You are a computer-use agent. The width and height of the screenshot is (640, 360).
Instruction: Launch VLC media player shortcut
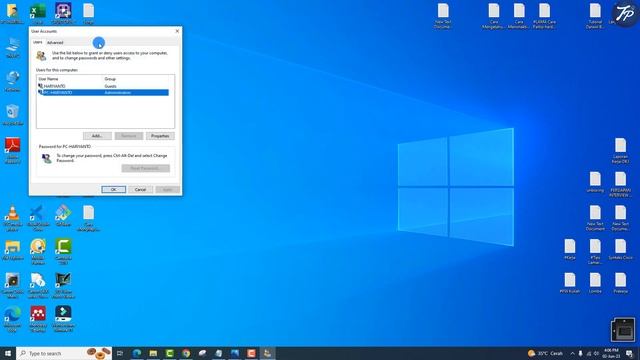[x=13, y=218]
